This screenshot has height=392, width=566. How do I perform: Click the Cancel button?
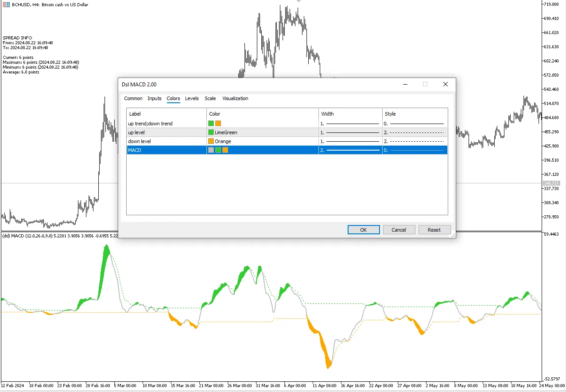click(399, 229)
